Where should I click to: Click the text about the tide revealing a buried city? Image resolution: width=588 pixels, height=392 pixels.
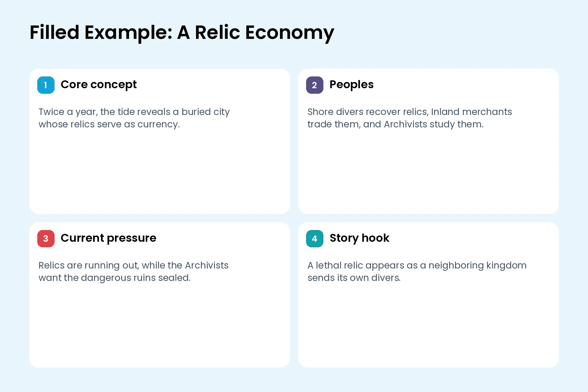click(134, 118)
